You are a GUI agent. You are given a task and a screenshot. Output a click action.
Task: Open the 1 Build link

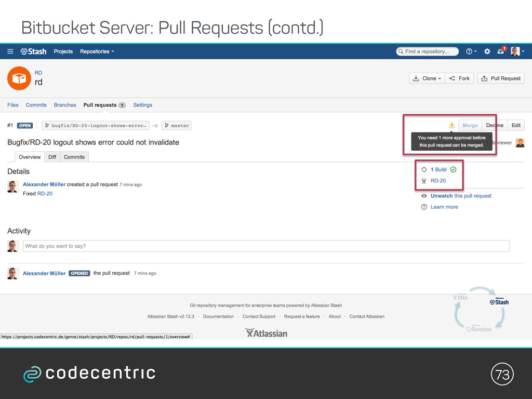pos(438,170)
